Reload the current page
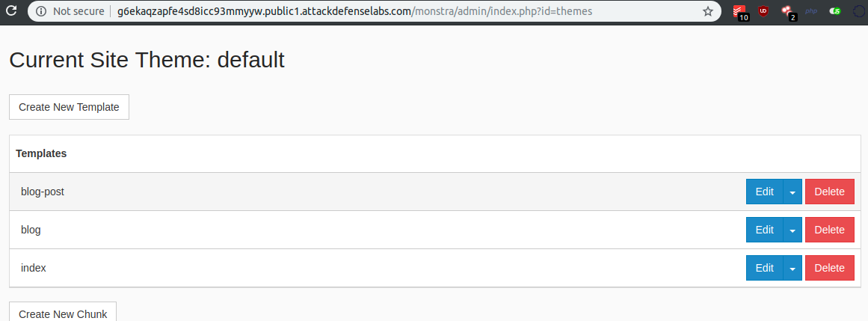Viewport: 868px width, 321px height. (x=11, y=11)
